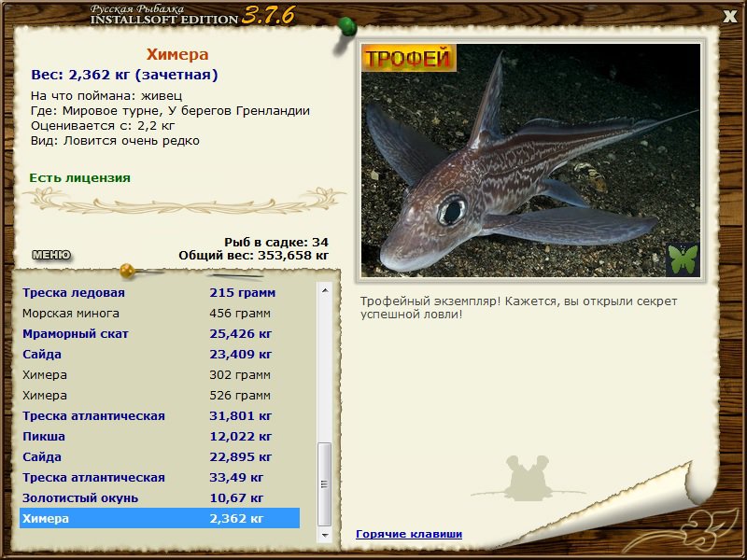Click the Есть лицензия text
The height and width of the screenshot is (560, 747).
point(79,178)
